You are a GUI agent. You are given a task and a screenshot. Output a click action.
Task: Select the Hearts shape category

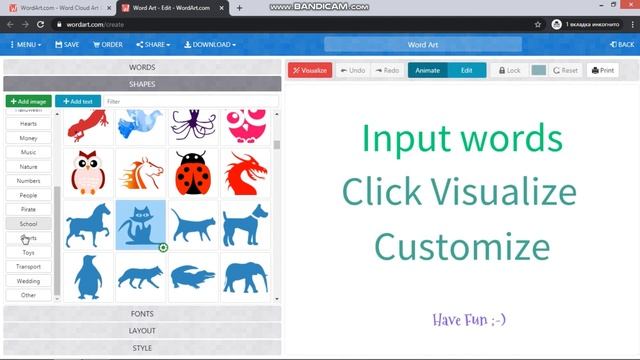click(x=29, y=124)
